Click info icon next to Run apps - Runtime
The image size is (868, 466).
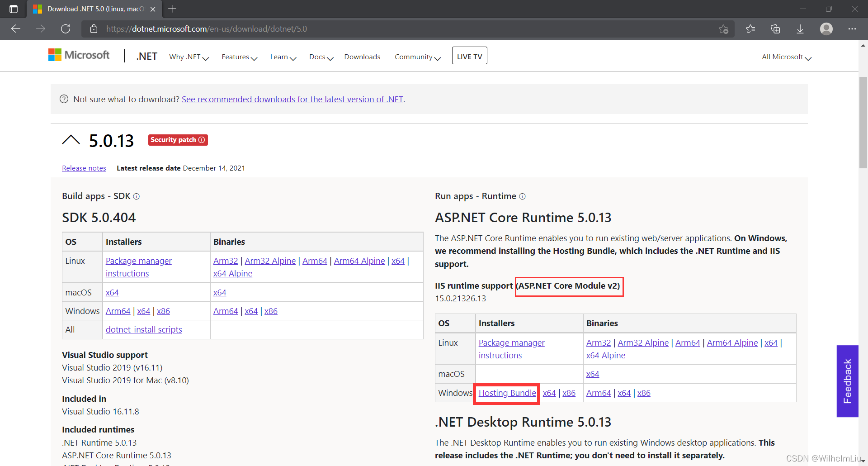(522, 196)
